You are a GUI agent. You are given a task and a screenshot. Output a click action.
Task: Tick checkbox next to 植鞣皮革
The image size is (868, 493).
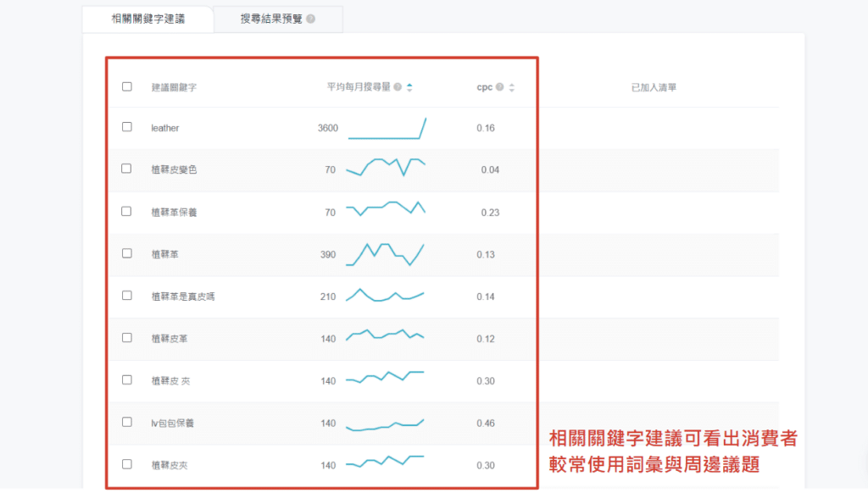pyautogui.click(x=127, y=337)
